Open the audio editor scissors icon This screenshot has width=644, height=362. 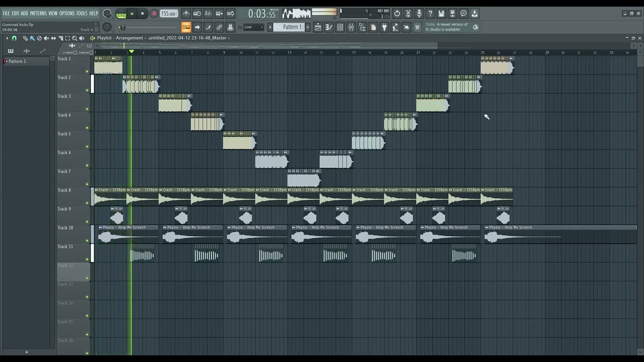coord(408,14)
